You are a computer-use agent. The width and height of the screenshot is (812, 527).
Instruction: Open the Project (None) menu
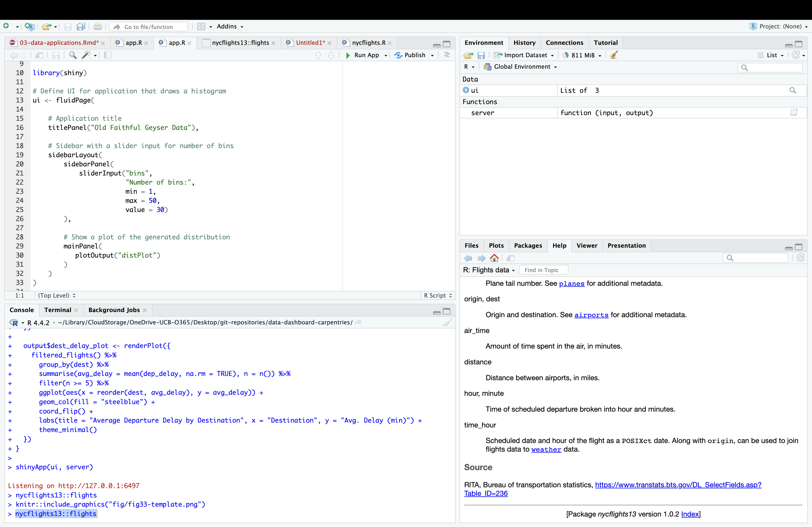coord(778,26)
